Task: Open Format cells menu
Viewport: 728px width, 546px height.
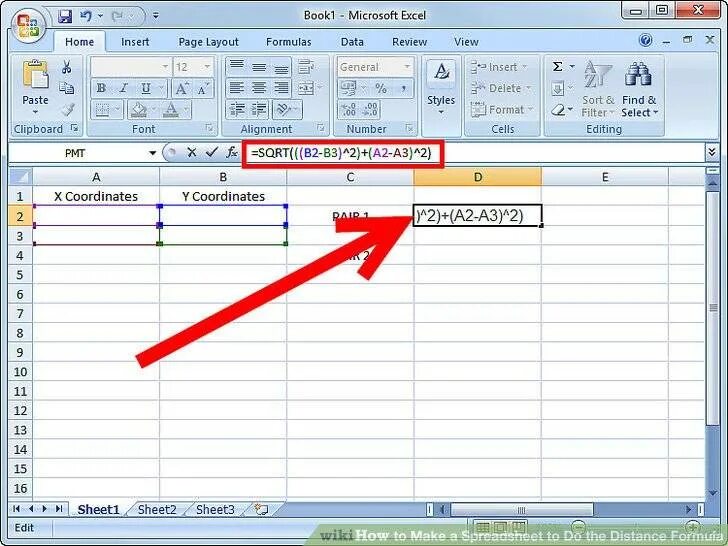Action: [x=501, y=110]
